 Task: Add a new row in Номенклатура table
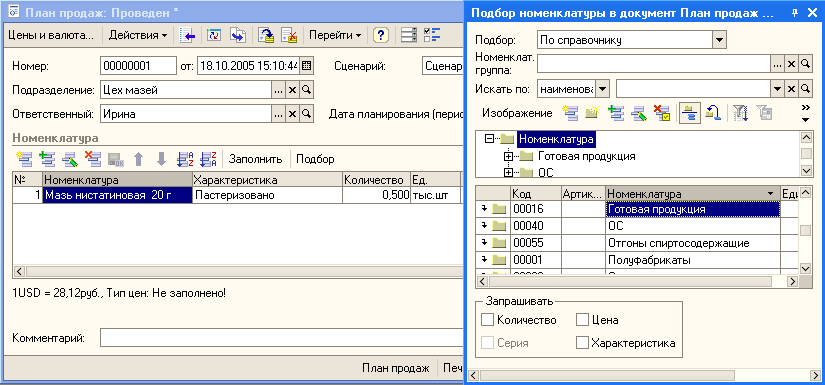(24, 158)
